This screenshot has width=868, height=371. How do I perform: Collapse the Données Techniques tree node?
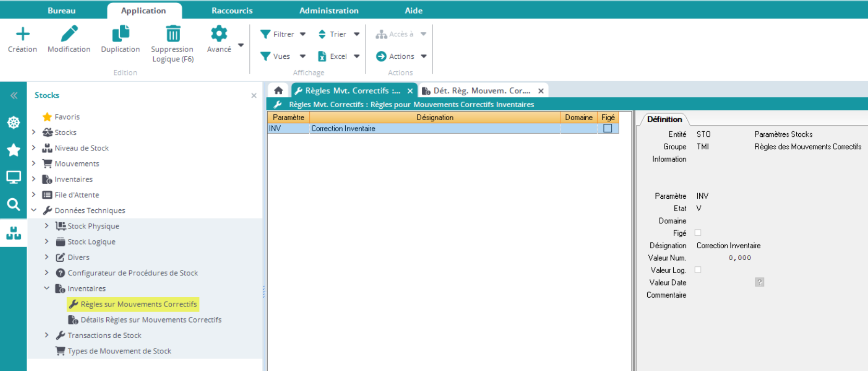pyautogui.click(x=34, y=210)
